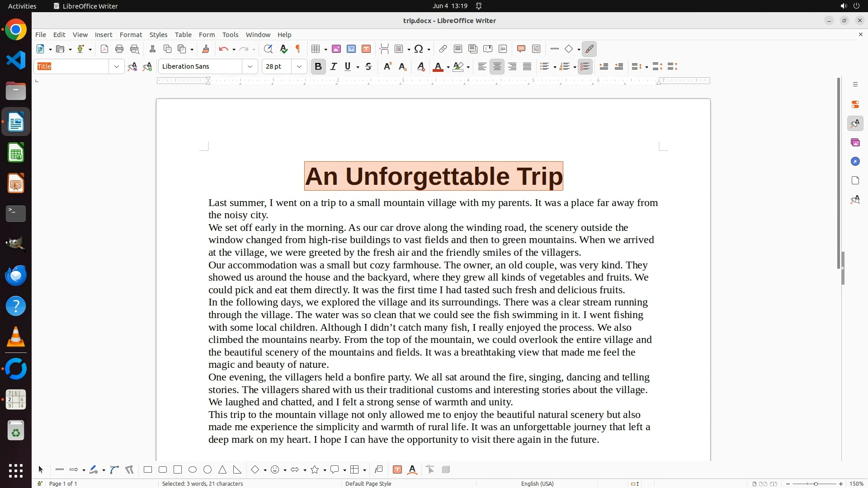The height and width of the screenshot is (488, 868).
Task: Select the Ellipse shape tool
Action: (193, 470)
